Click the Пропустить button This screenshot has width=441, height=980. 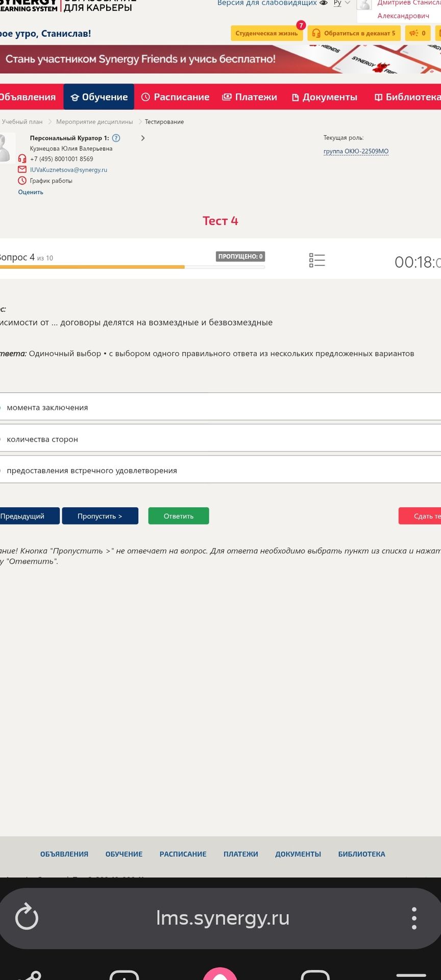[100, 516]
